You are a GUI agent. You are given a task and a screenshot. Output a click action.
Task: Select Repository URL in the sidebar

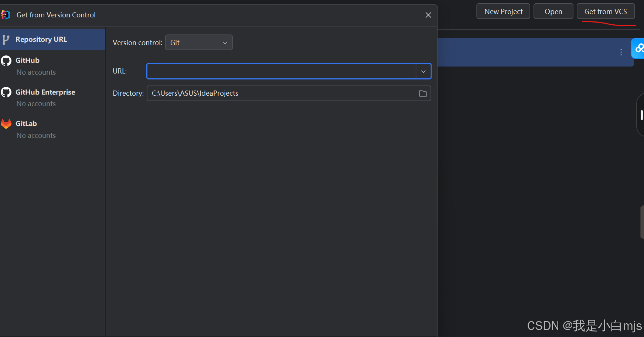(x=52, y=39)
